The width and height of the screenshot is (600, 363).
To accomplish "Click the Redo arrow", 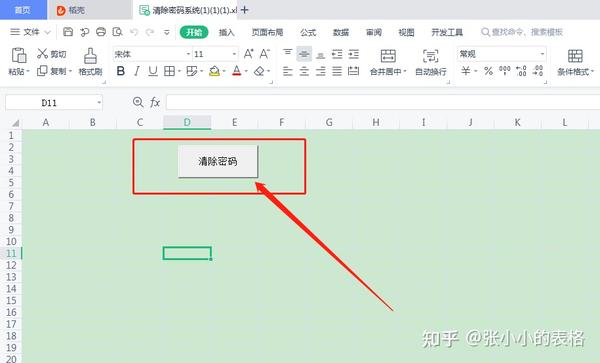I will point(150,32).
